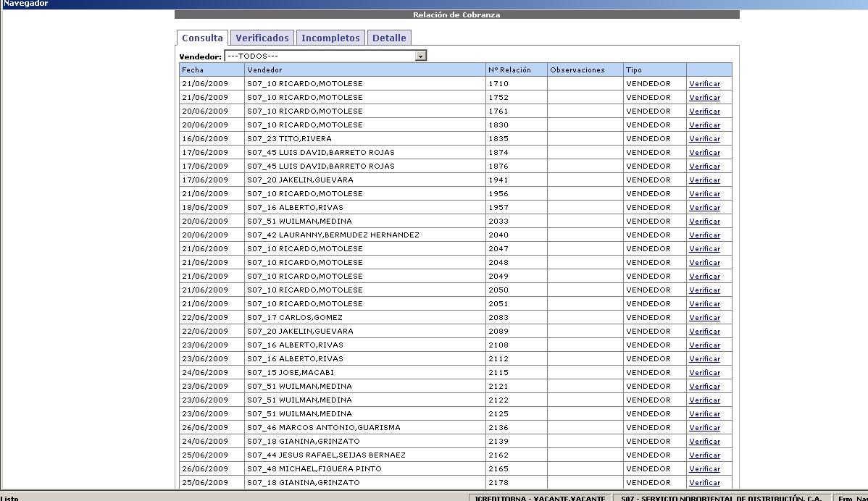
Task: Click Verificar for relation 2051
Action: (705, 303)
